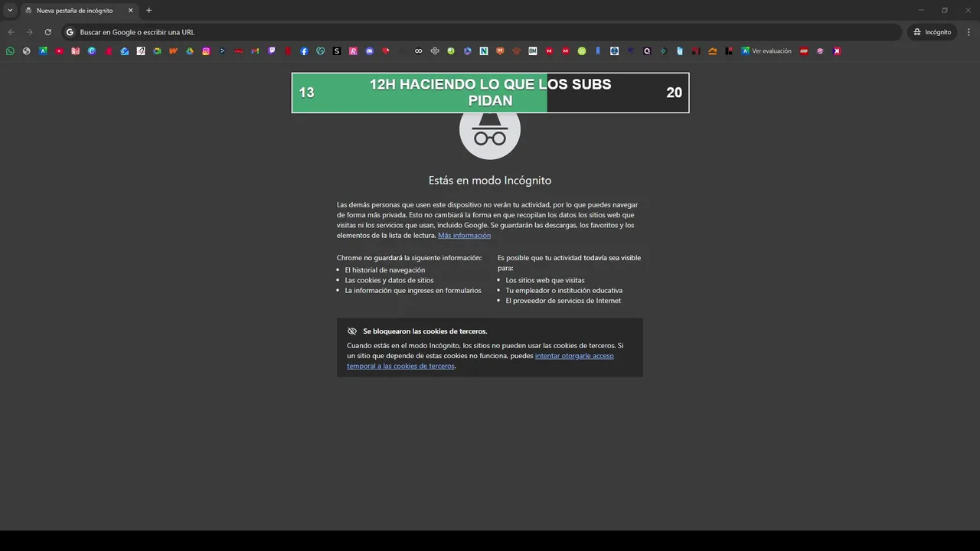Click Se bloquearon las cookies de terceros
Viewport: 980px width, 551px height.
[425, 331]
